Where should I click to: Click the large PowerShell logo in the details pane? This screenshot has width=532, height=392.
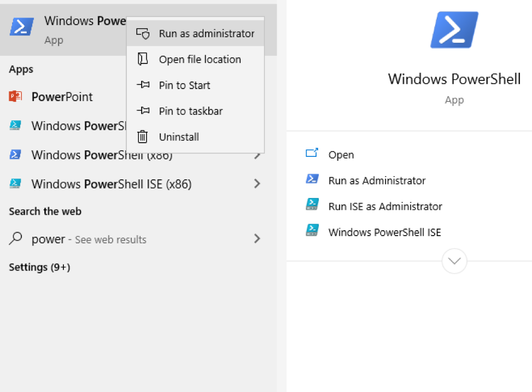click(x=454, y=30)
